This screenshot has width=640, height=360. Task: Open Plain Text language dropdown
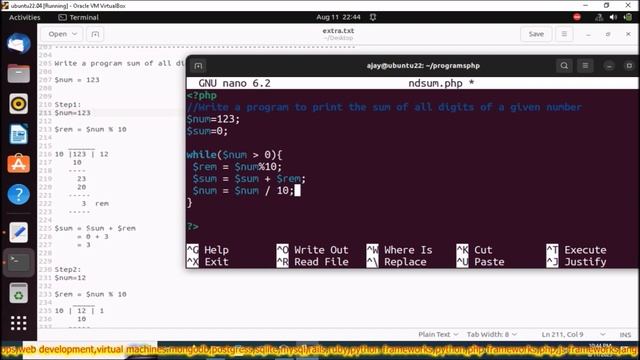tap(438, 335)
